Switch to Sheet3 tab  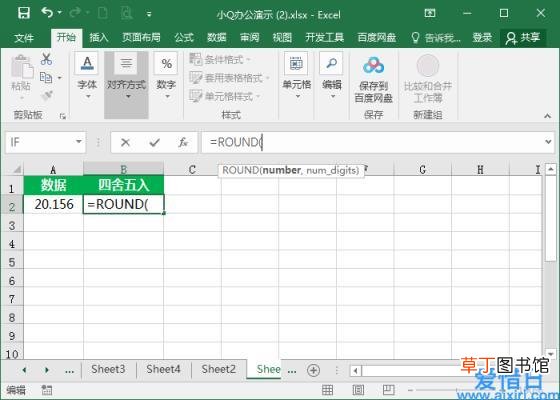108,369
